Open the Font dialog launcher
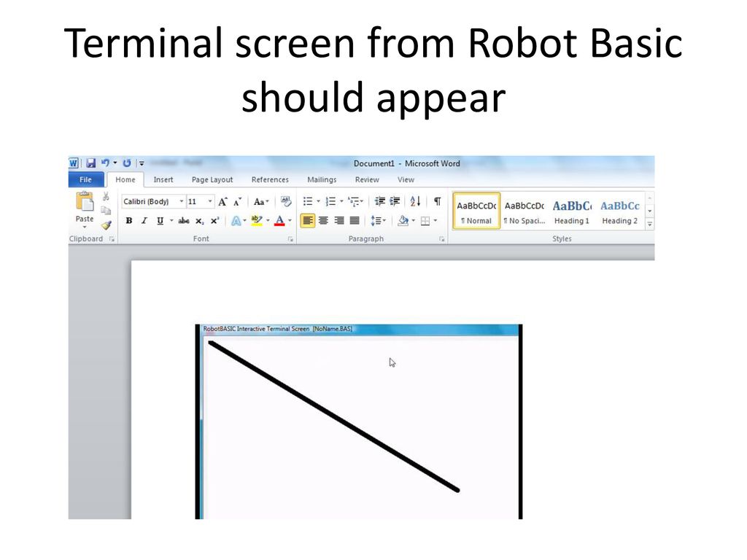 (290, 239)
